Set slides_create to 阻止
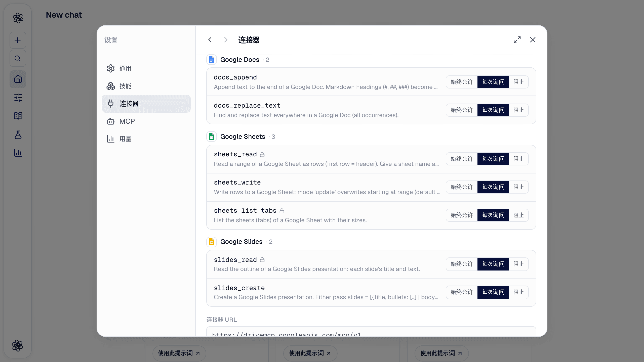 (x=518, y=292)
